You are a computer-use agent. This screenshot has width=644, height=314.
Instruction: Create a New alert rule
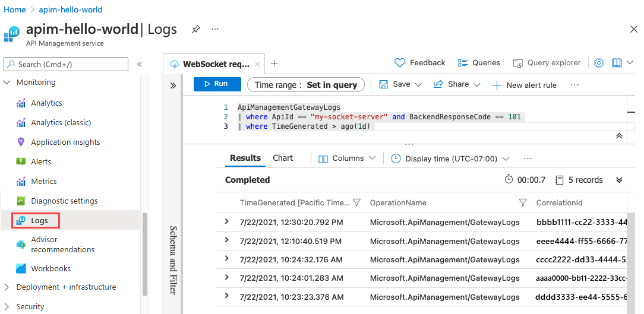[x=525, y=85]
